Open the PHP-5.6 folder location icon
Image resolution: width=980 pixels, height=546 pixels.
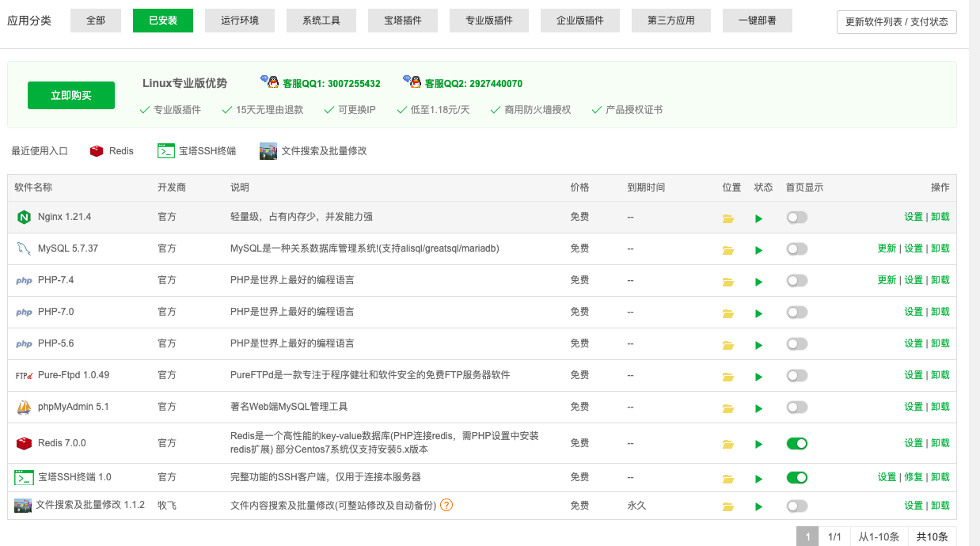pyautogui.click(x=728, y=345)
